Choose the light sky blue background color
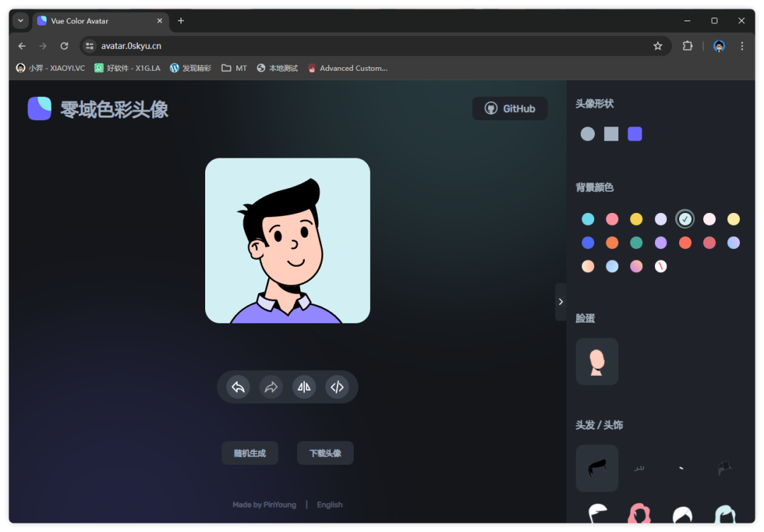764x532 pixels. pyautogui.click(x=612, y=266)
